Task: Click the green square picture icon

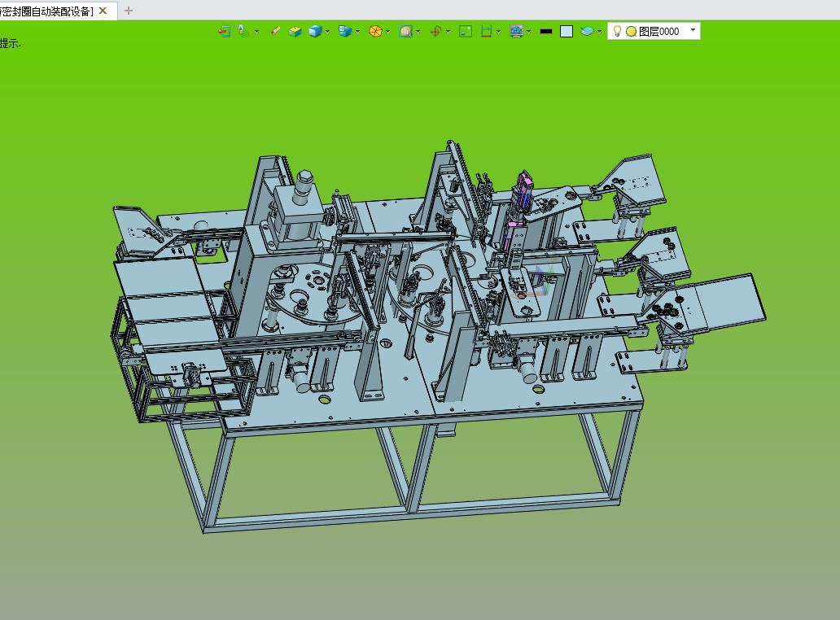Action: point(466,32)
